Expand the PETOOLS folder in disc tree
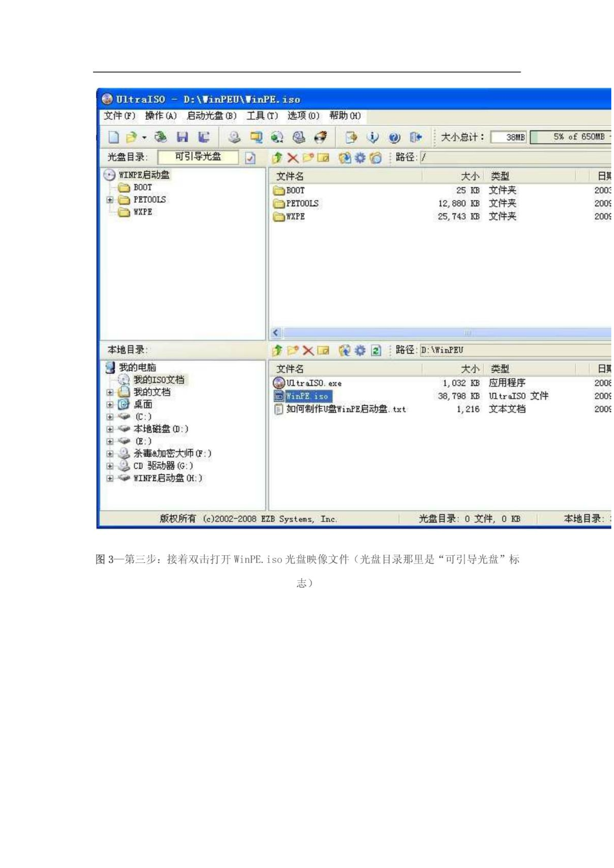 110,200
